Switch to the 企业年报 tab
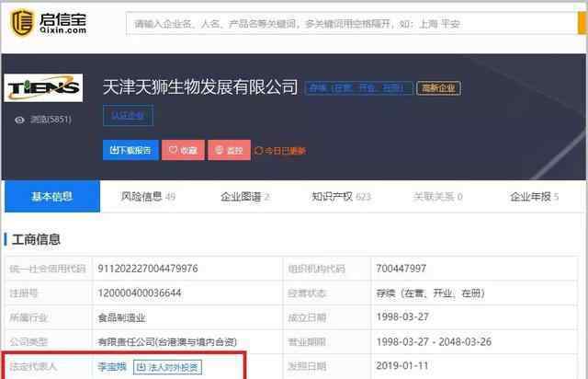Screen dimensions: 588x379 [535, 197]
